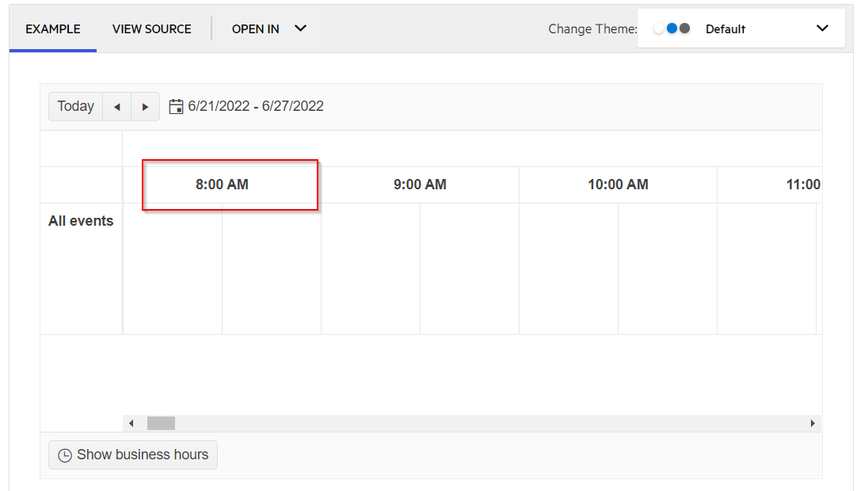Go to next week with right arrow

click(145, 107)
